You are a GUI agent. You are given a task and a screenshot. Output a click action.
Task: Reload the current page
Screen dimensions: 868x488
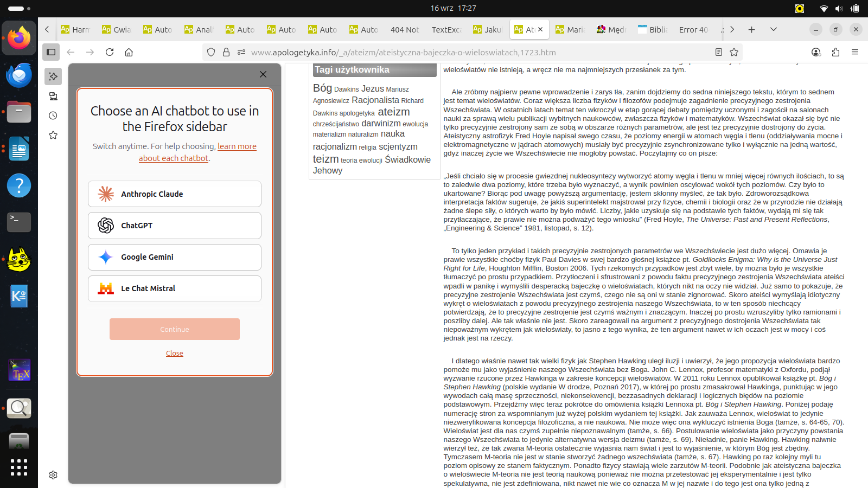(x=110, y=52)
